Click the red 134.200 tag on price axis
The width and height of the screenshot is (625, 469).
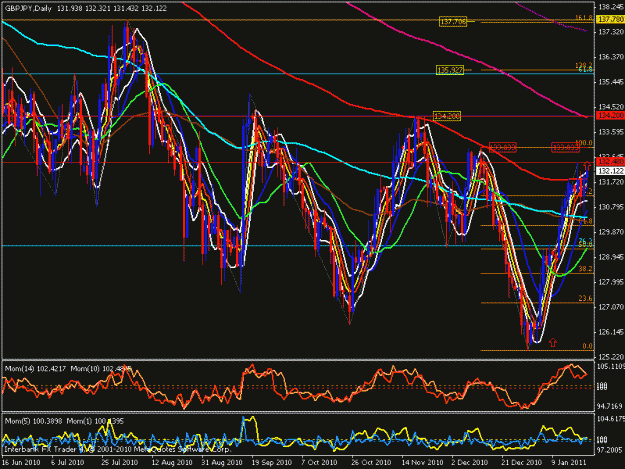coord(611,116)
